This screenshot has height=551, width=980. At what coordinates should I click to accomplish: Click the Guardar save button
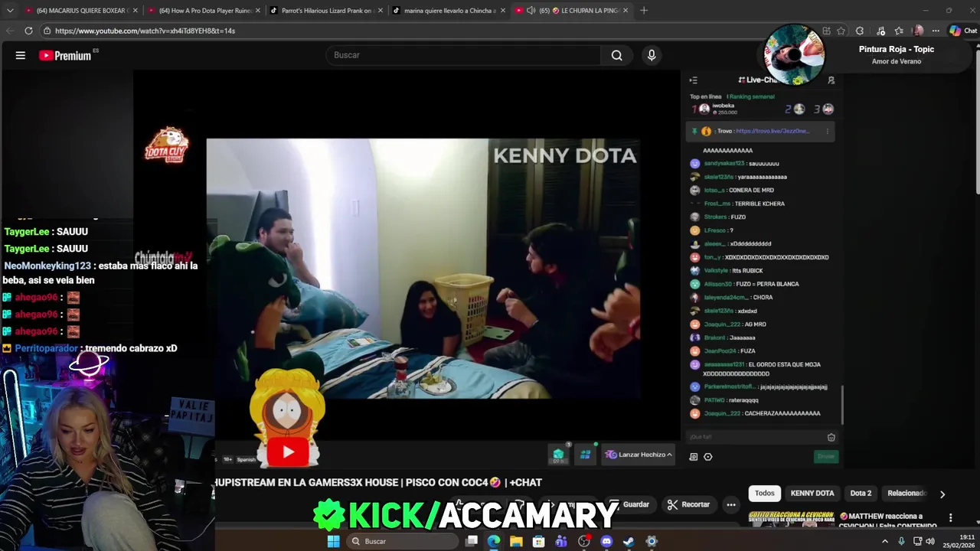tap(631, 504)
